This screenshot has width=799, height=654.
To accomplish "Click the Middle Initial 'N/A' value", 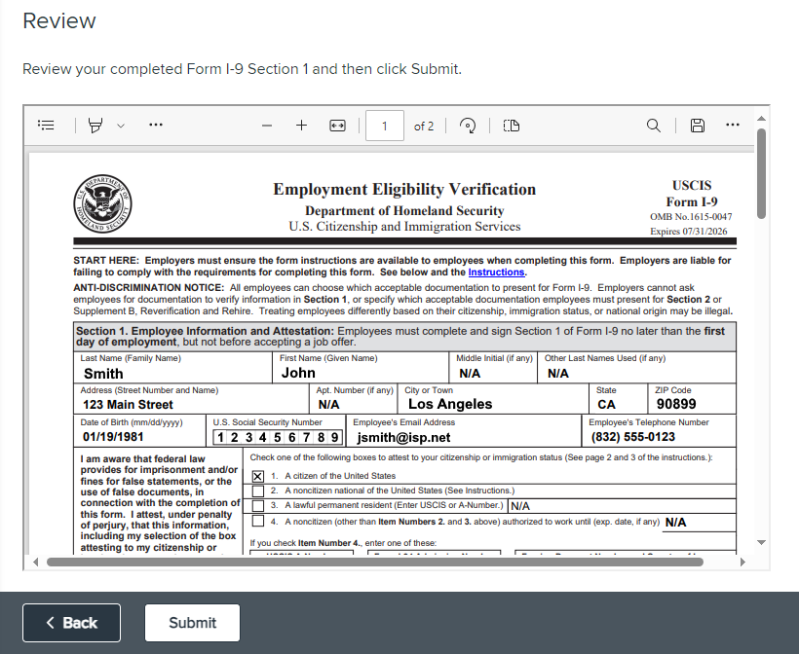I will (x=469, y=374).
